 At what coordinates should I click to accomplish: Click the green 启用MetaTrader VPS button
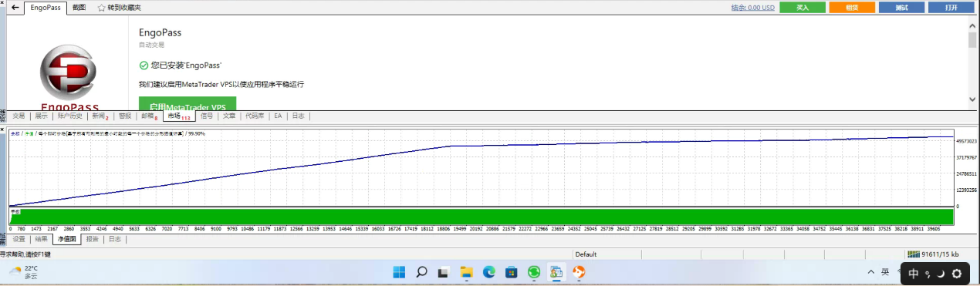coord(188,106)
